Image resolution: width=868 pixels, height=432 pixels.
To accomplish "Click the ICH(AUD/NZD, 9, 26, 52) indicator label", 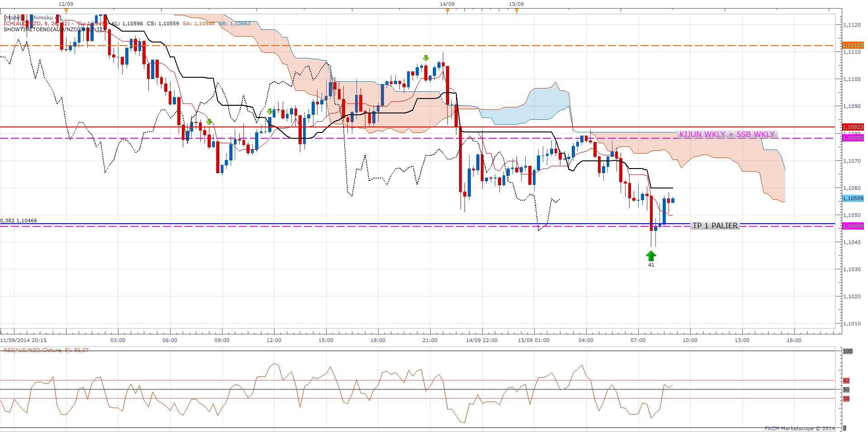I will [x=36, y=23].
